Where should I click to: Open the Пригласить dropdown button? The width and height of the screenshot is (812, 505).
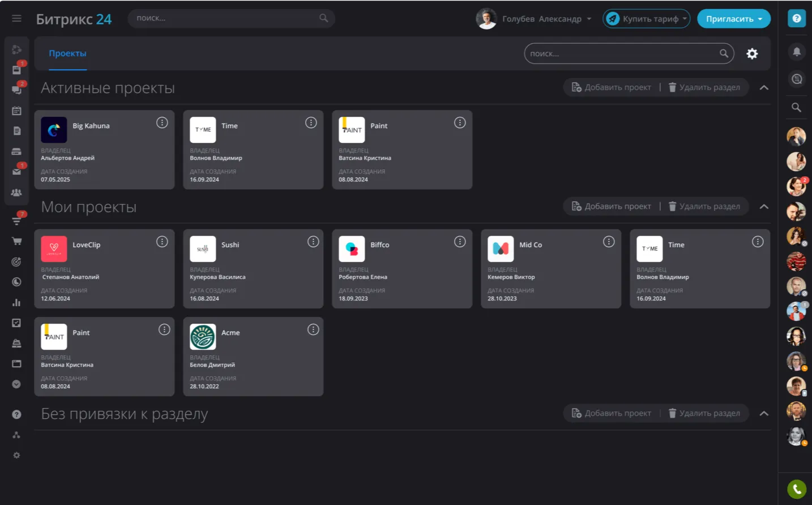coord(734,19)
